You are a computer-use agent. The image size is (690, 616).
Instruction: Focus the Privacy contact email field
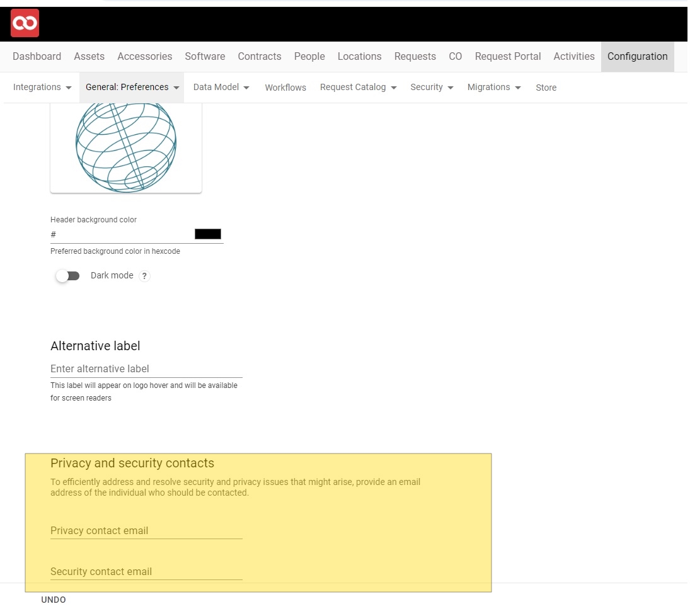pyautogui.click(x=147, y=530)
